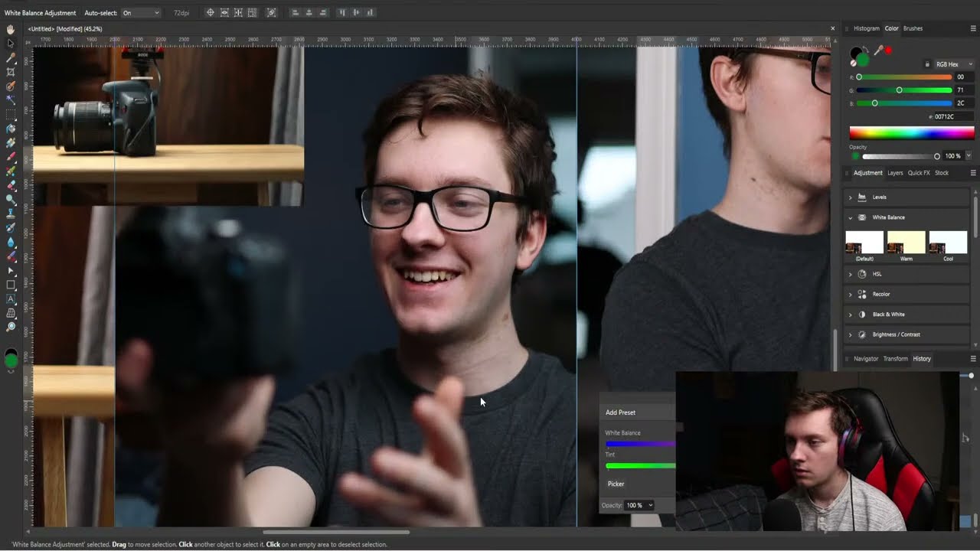This screenshot has width=980, height=551.
Task: Expand the Brightness / Contrast adjustment
Action: click(x=850, y=334)
